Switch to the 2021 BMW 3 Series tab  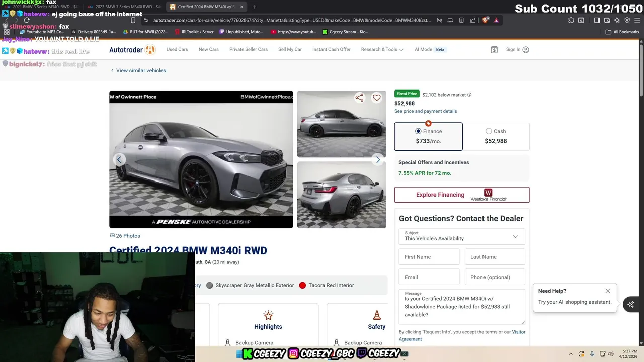(42, 7)
